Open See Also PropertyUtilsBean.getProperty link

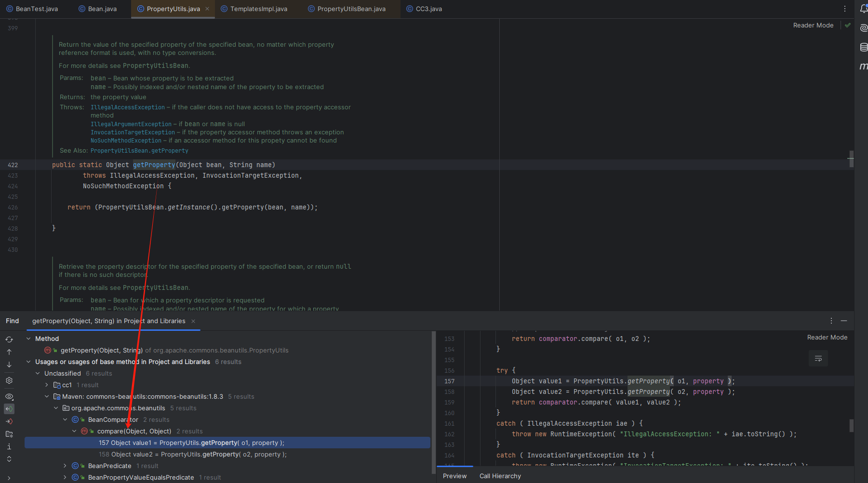tap(139, 151)
